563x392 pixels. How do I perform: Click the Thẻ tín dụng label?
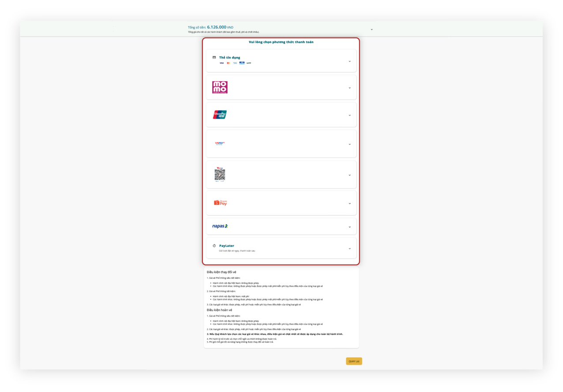coord(229,57)
